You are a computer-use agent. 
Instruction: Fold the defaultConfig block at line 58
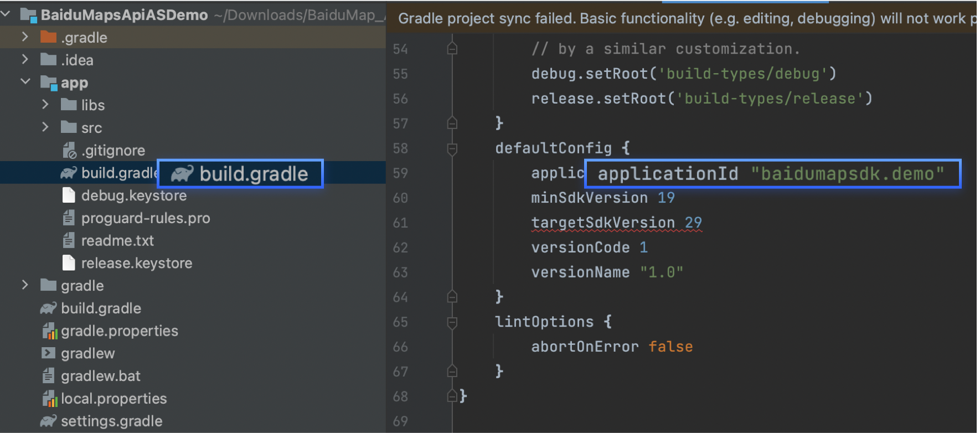click(452, 148)
